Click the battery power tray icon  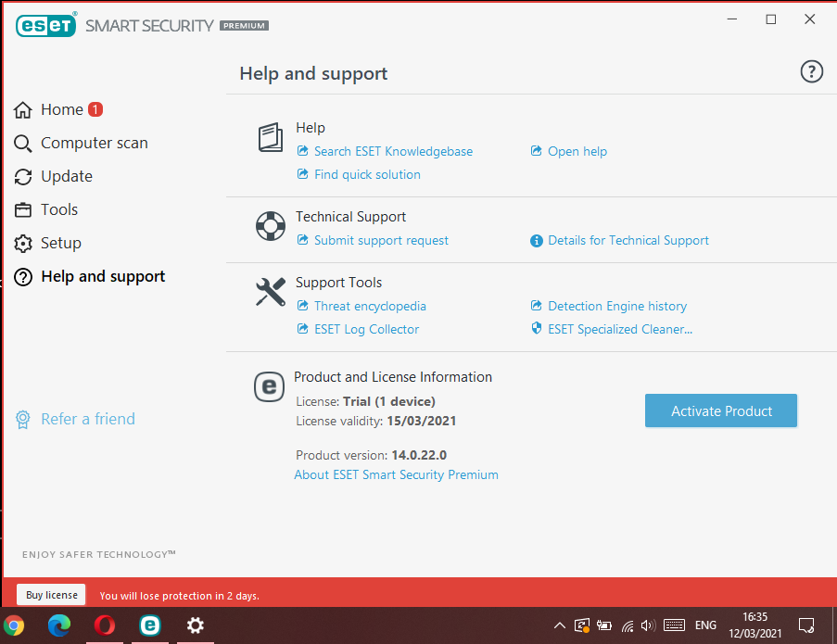click(x=604, y=625)
